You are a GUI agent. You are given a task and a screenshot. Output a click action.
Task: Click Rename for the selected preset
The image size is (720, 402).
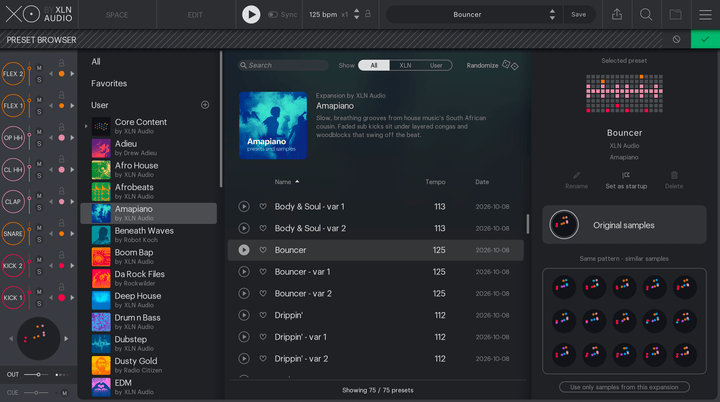pyautogui.click(x=576, y=181)
